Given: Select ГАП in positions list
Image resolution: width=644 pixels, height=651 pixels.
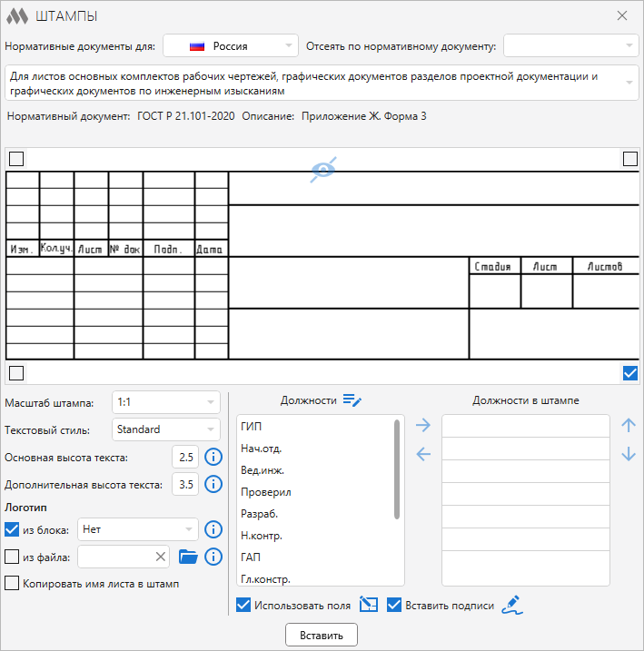Looking at the screenshot, I should [x=251, y=557].
